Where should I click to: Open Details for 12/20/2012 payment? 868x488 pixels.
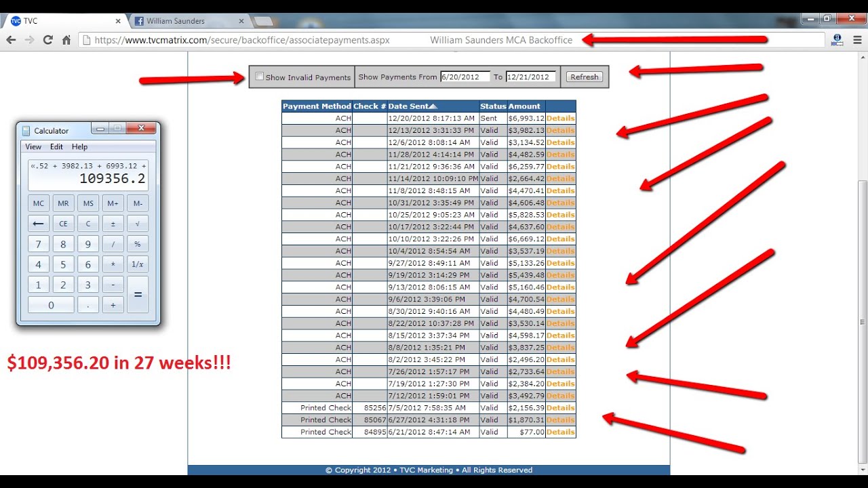pos(561,119)
